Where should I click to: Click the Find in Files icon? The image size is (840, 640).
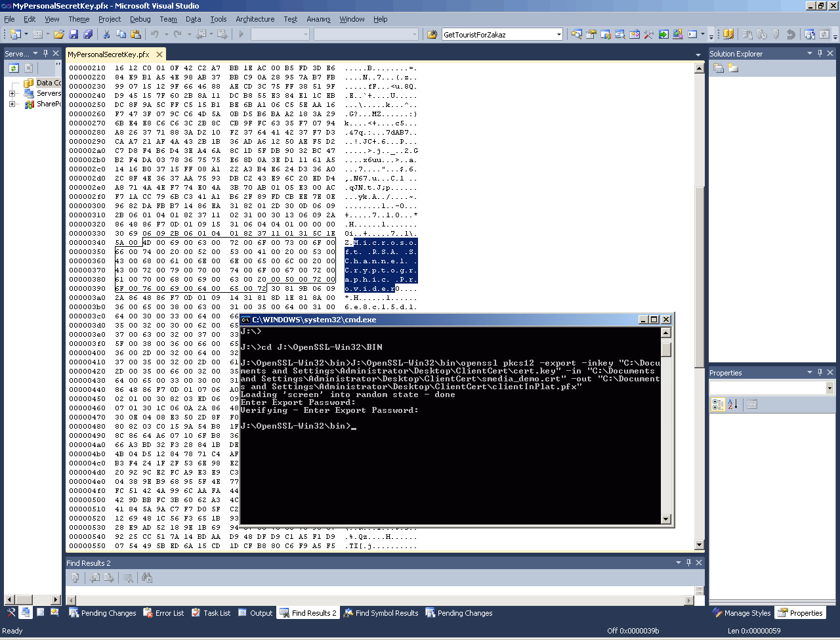pyautogui.click(x=432, y=34)
